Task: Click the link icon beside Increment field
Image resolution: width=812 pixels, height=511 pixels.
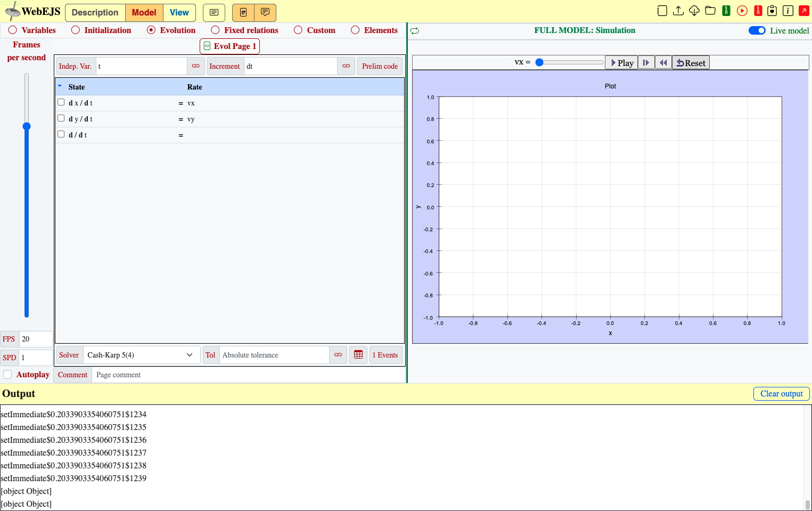Action: (346, 66)
